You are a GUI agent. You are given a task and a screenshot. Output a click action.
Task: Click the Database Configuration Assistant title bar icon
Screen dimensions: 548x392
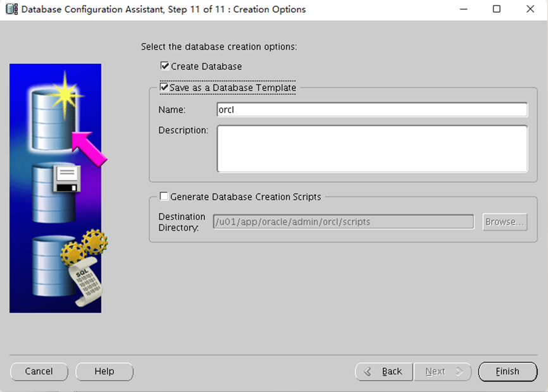12,9
